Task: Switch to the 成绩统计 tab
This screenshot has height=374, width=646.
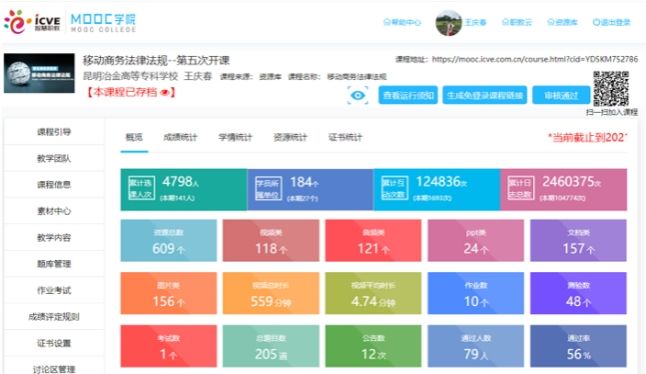Action: tap(180, 137)
